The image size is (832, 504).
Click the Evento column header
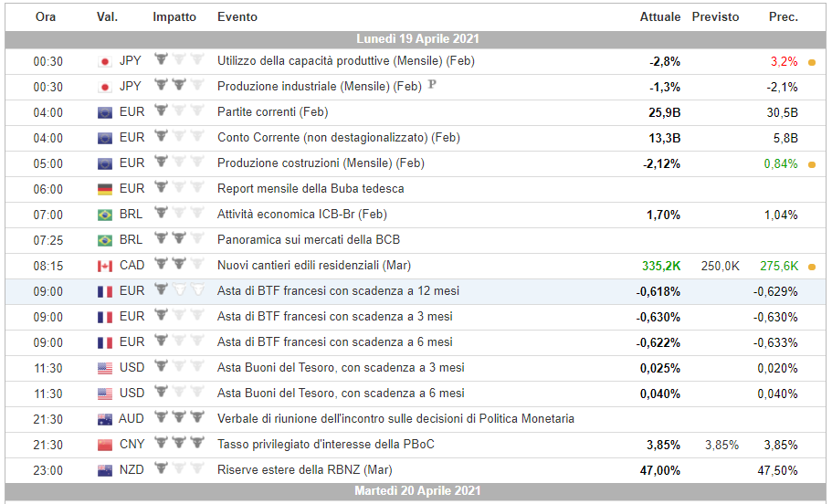click(x=237, y=17)
